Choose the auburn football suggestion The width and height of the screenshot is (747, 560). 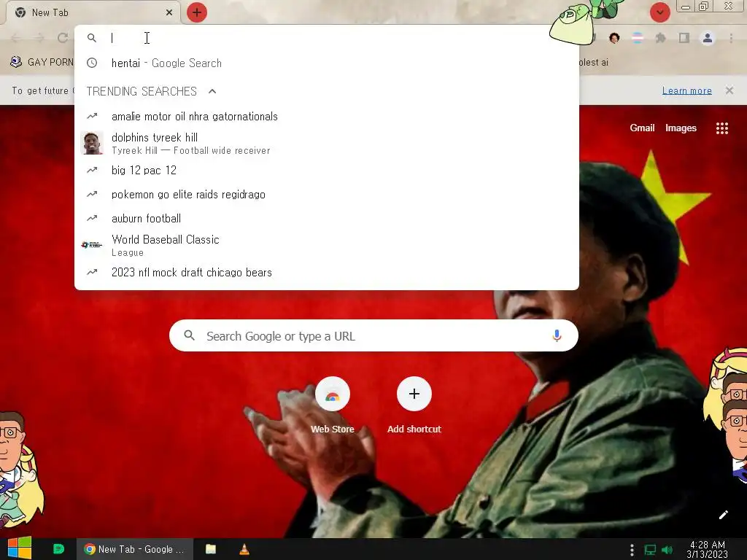327,218
